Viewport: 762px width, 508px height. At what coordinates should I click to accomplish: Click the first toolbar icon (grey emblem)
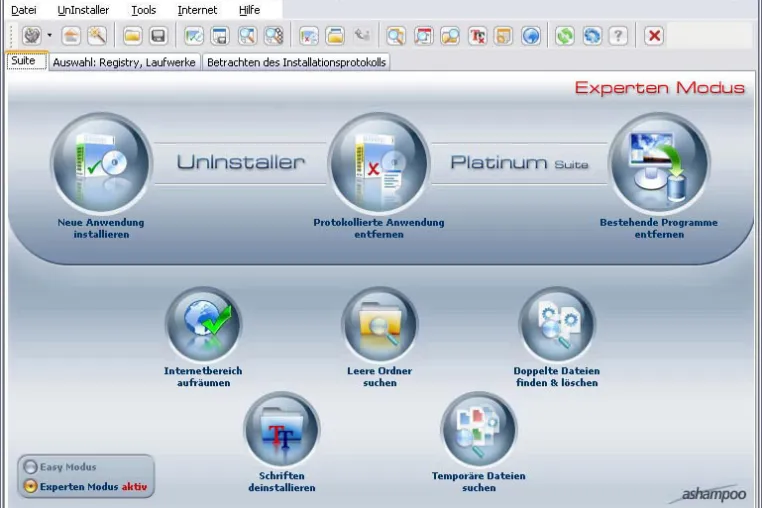[x=32, y=35]
